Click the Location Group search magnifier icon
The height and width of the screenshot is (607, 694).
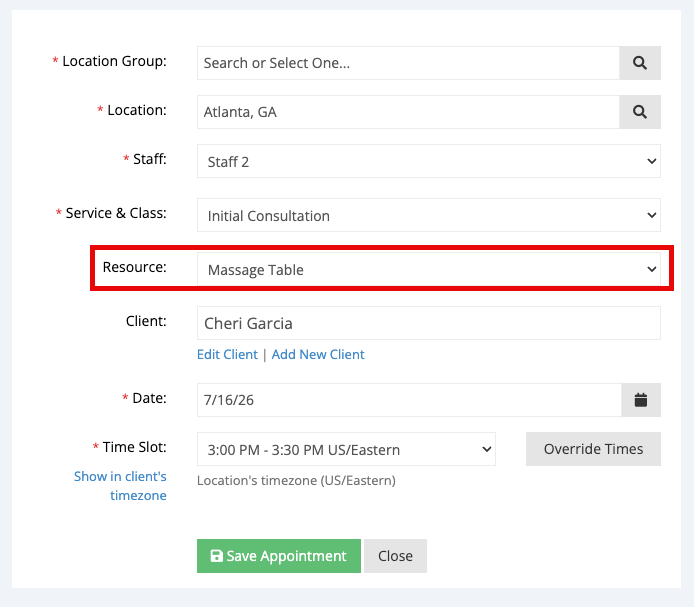(x=640, y=63)
